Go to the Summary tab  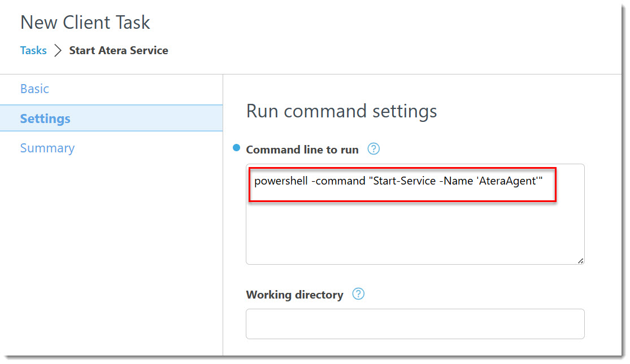(47, 148)
